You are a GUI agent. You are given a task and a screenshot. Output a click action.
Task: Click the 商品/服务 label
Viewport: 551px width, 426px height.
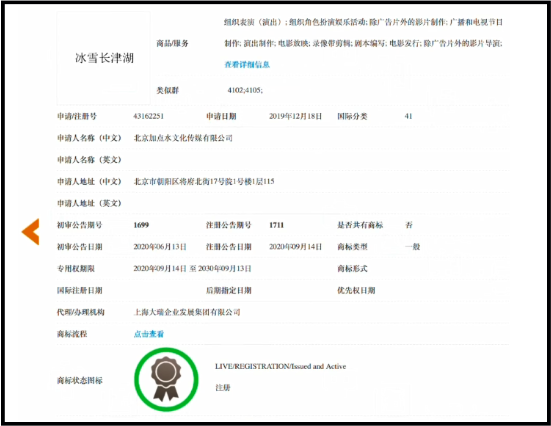click(172, 44)
